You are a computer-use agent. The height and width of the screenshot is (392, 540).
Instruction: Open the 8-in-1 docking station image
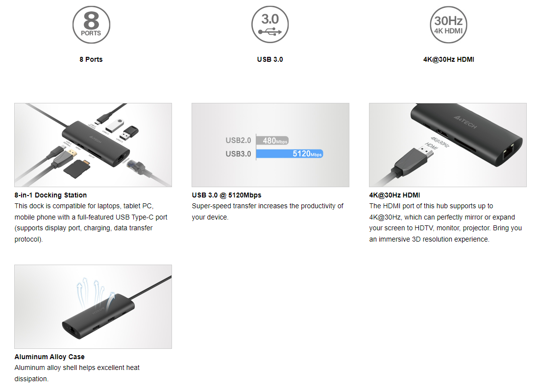point(93,145)
